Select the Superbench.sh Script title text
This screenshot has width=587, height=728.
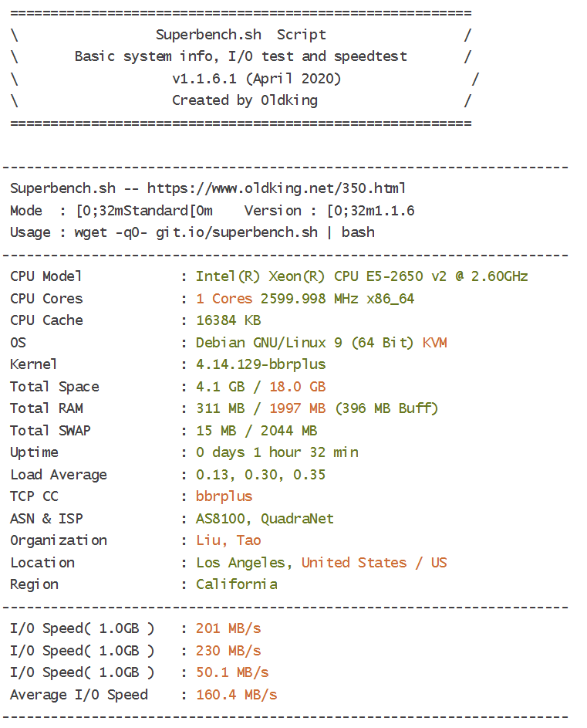[x=241, y=35]
